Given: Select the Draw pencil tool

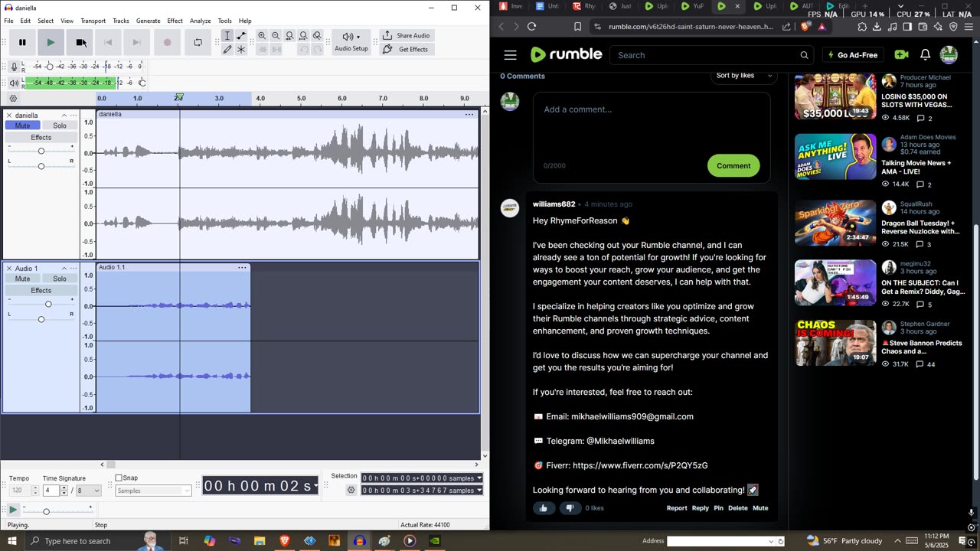Looking at the screenshot, I should tap(227, 50).
